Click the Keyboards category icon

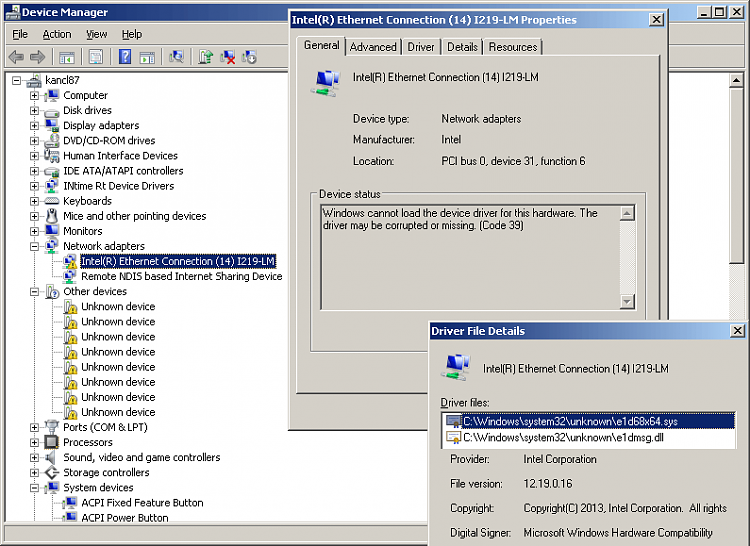52,201
